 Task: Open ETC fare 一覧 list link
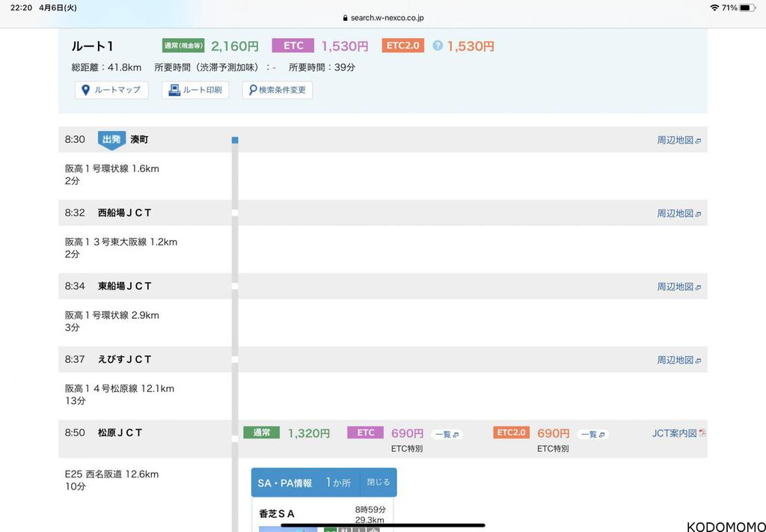[x=447, y=434]
